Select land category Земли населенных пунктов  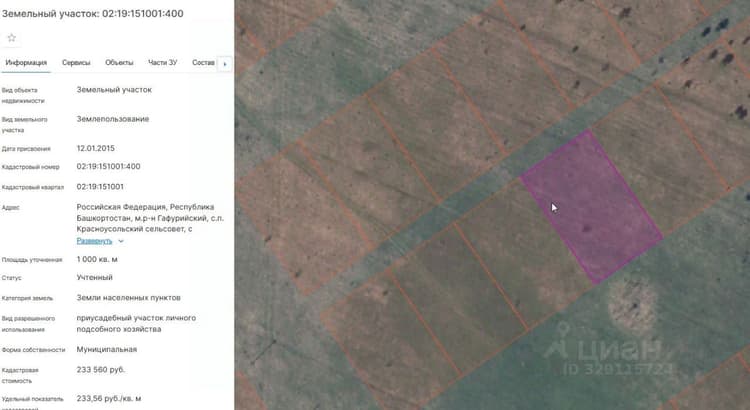click(x=129, y=298)
